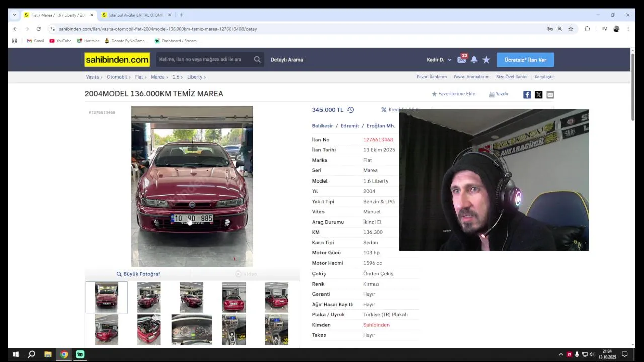The width and height of the screenshot is (644, 362).
Task: Select the instrument cluster thumbnail
Action: (192, 330)
